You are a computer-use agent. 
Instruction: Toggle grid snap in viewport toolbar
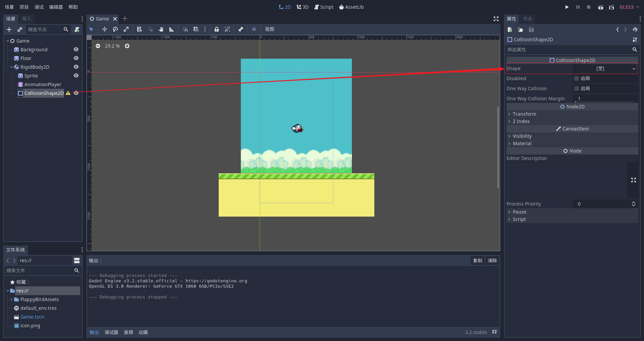[x=196, y=29]
